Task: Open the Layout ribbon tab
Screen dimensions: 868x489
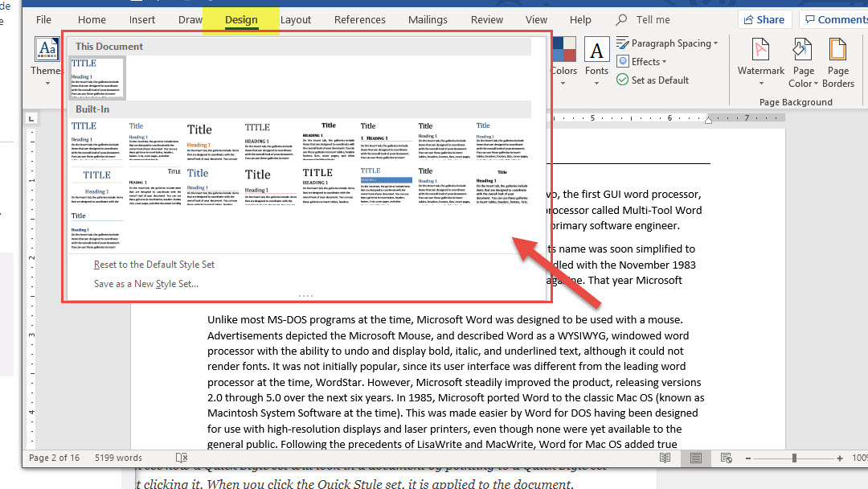Action: tap(296, 19)
